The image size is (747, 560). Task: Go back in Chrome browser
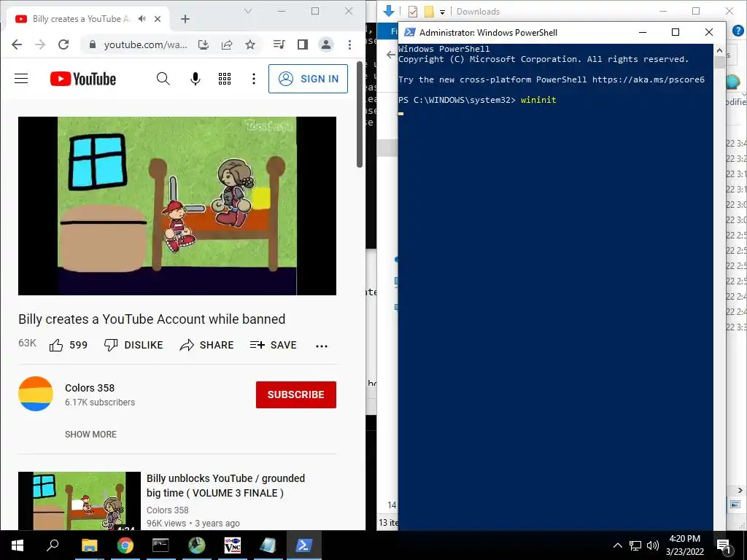tap(17, 44)
